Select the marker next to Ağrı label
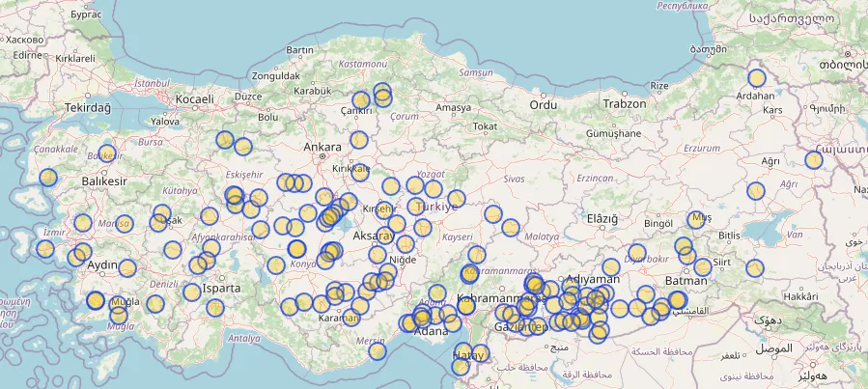Screen dimensions: 868x389 (x=756, y=191)
